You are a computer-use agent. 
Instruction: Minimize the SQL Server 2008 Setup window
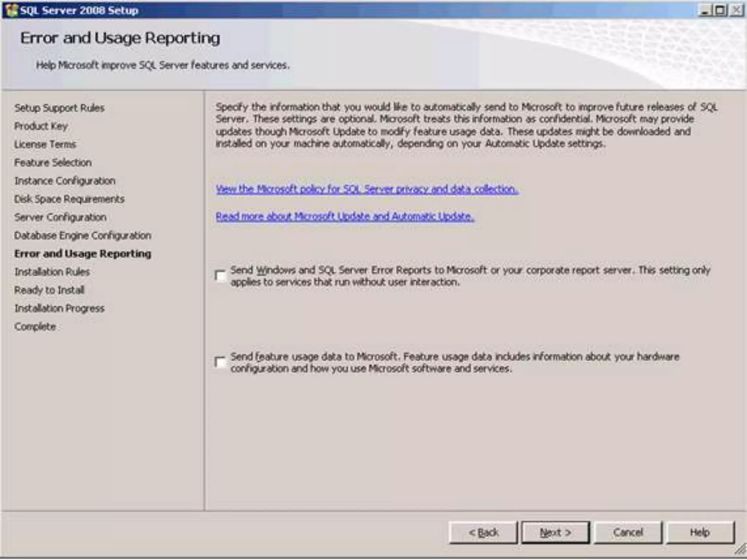tap(705, 10)
